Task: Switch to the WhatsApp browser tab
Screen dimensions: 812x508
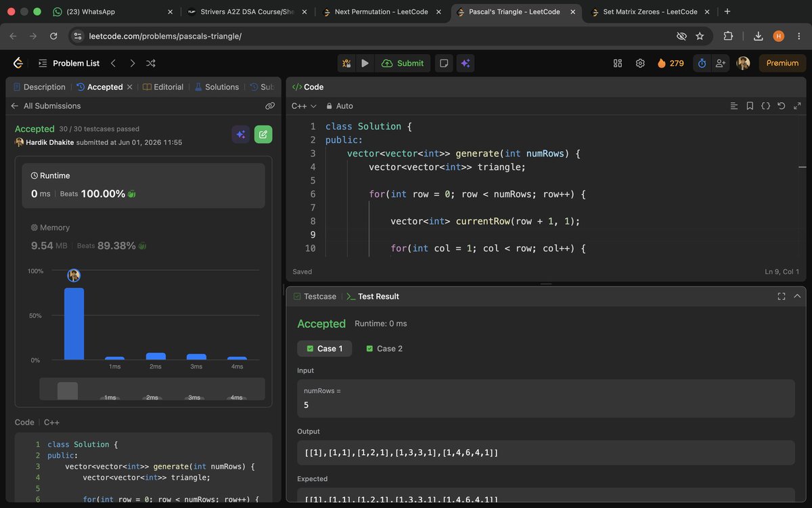Action: click(x=112, y=12)
